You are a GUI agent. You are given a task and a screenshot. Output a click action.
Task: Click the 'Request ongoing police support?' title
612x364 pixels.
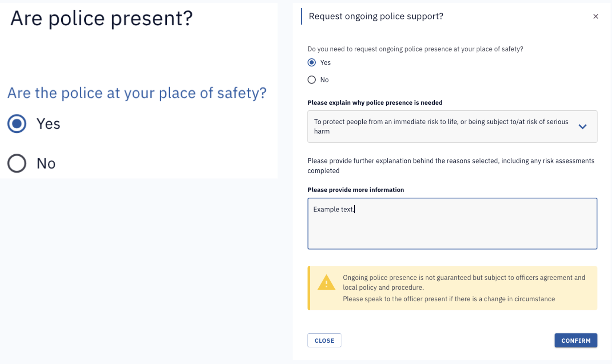click(x=376, y=16)
